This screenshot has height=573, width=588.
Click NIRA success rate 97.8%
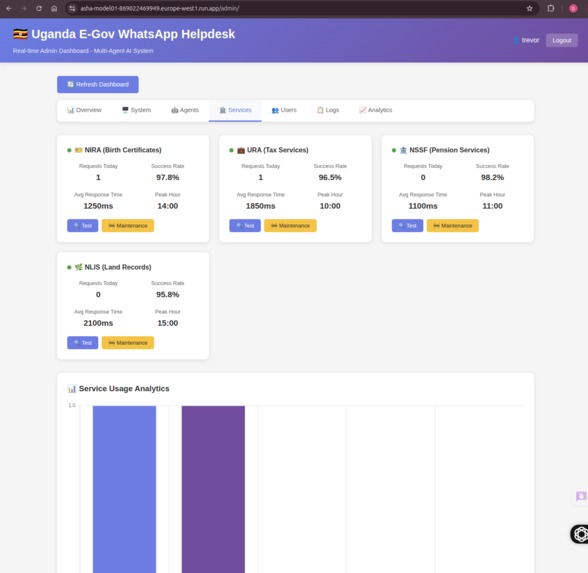point(168,177)
